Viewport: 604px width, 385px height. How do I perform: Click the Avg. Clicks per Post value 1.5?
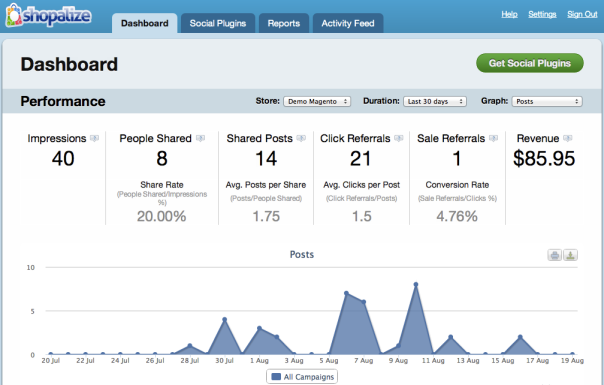point(362,216)
